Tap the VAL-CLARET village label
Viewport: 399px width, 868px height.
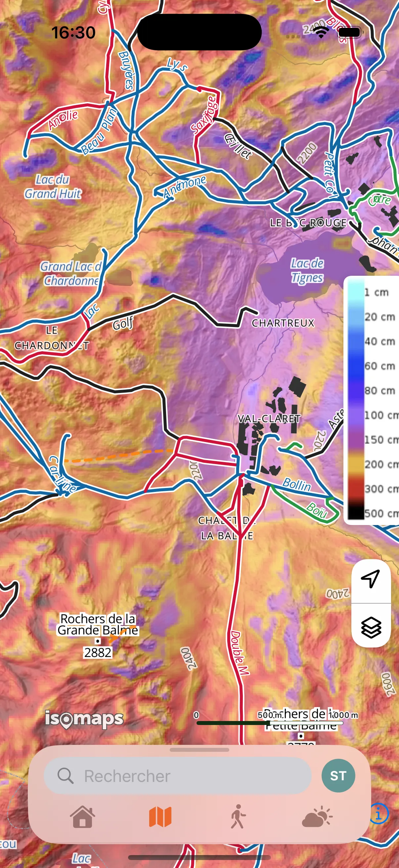(269, 418)
